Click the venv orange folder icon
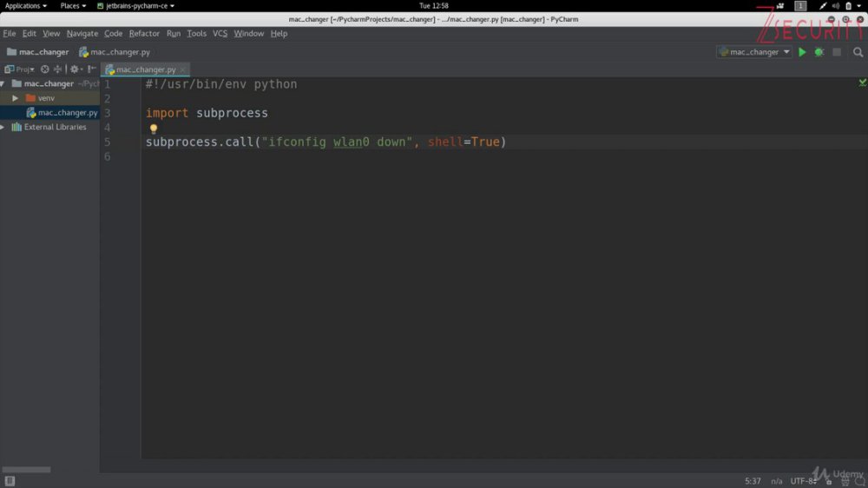 coord(30,98)
